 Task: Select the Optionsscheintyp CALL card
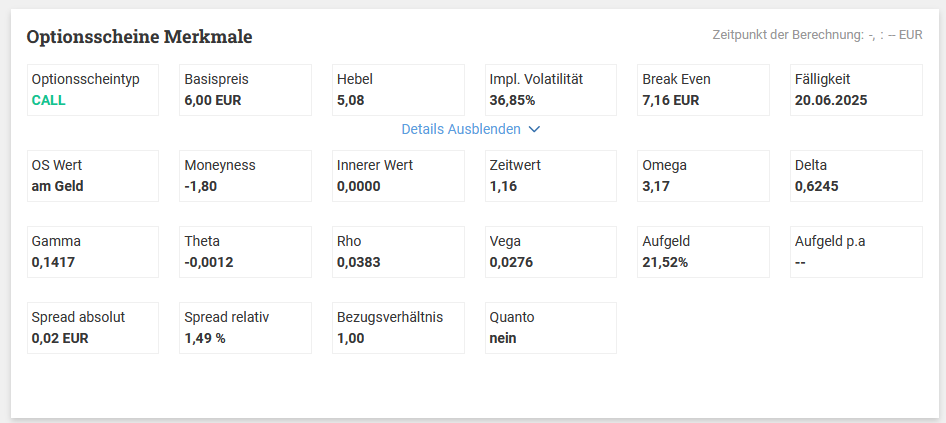coord(93,90)
